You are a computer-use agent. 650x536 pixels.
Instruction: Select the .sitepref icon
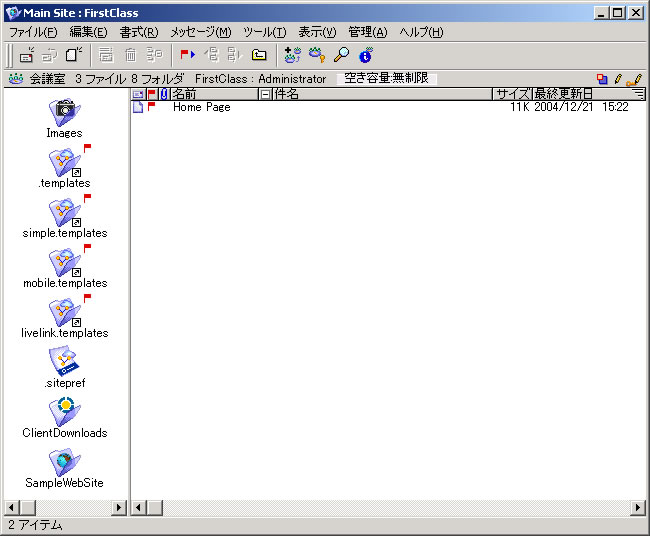(64, 361)
